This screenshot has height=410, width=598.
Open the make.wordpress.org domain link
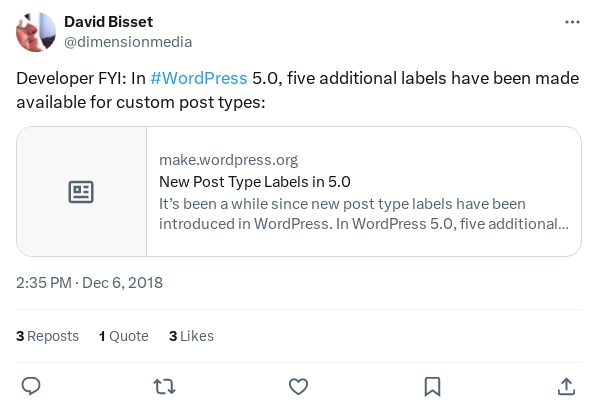click(x=228, y=160)
